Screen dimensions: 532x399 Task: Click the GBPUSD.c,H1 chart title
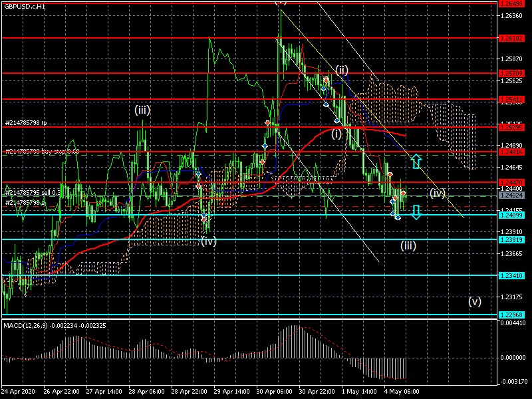click(x=24, y=5)
